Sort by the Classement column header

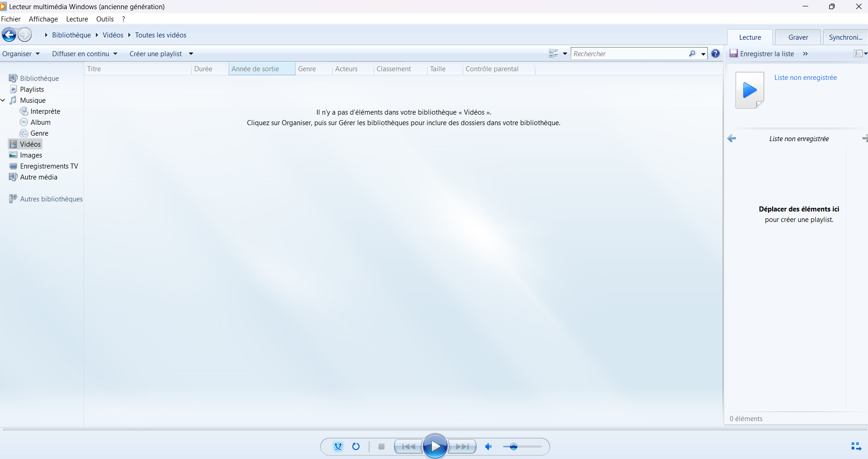(400, 69)
